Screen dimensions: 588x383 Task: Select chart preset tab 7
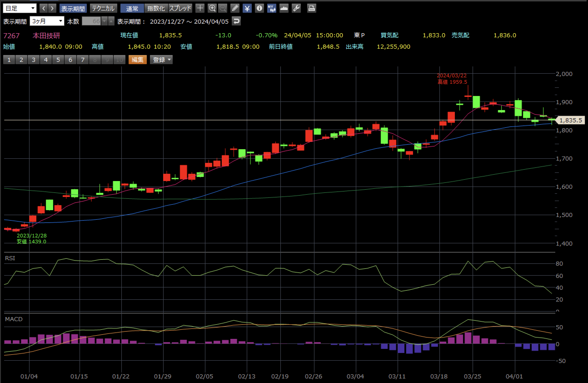(82, 60)
